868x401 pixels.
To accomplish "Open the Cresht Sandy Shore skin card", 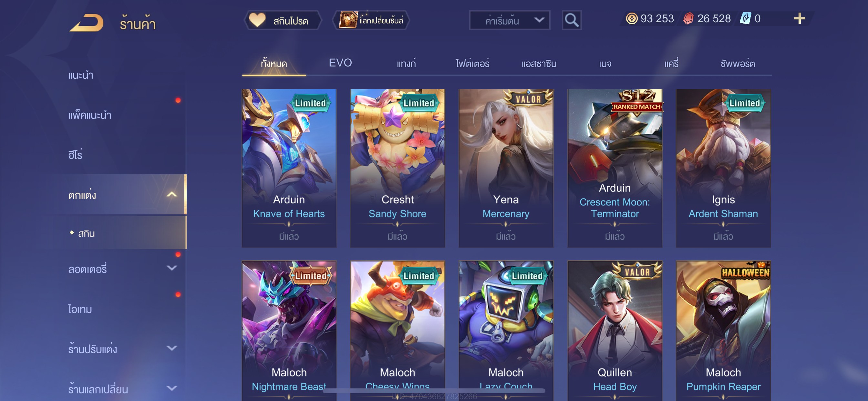I will tap(397, 168).
